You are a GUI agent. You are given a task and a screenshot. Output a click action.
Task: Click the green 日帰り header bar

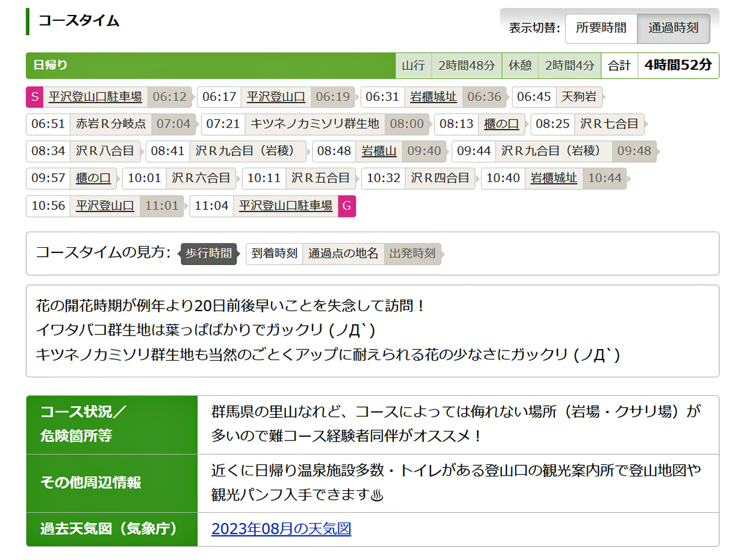tap(210, 66)
